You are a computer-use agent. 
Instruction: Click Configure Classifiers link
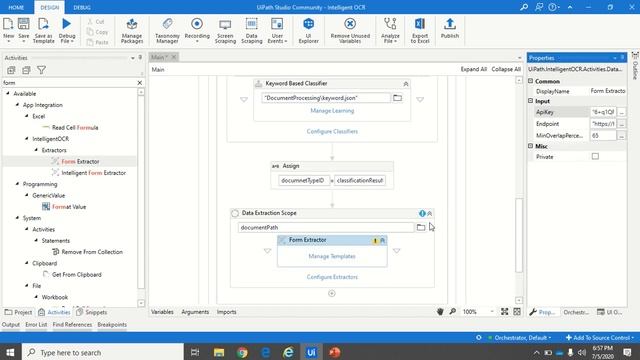click(332, 131)
